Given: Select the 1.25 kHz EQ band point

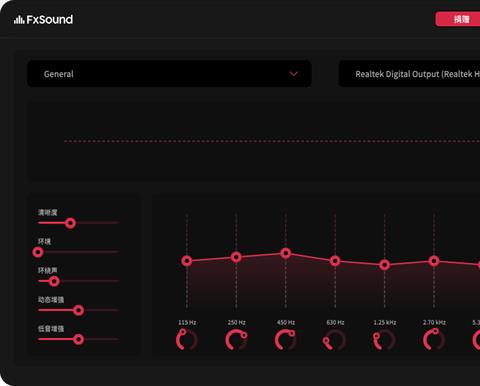Looking at the screenshot, I should pos(384,265).
